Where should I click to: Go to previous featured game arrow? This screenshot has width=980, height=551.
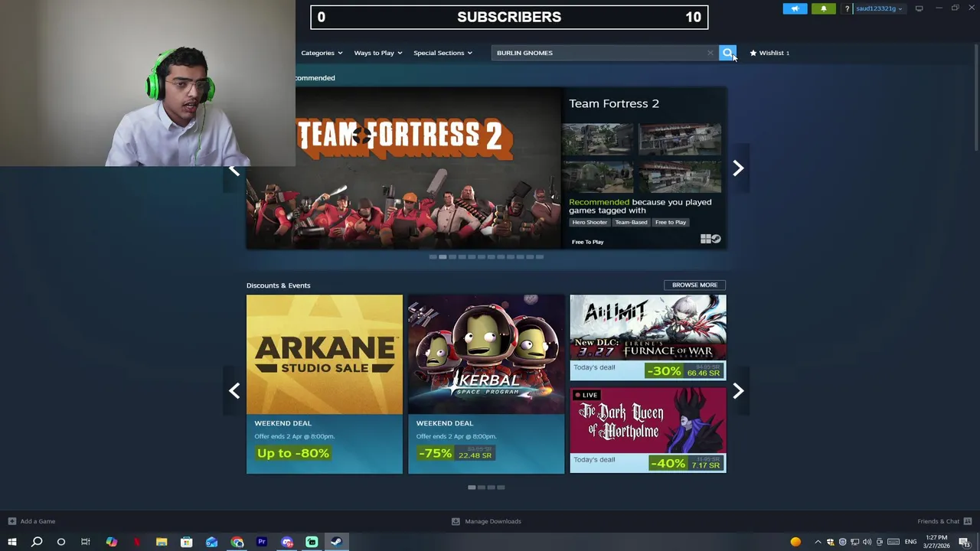pos(234,168)
